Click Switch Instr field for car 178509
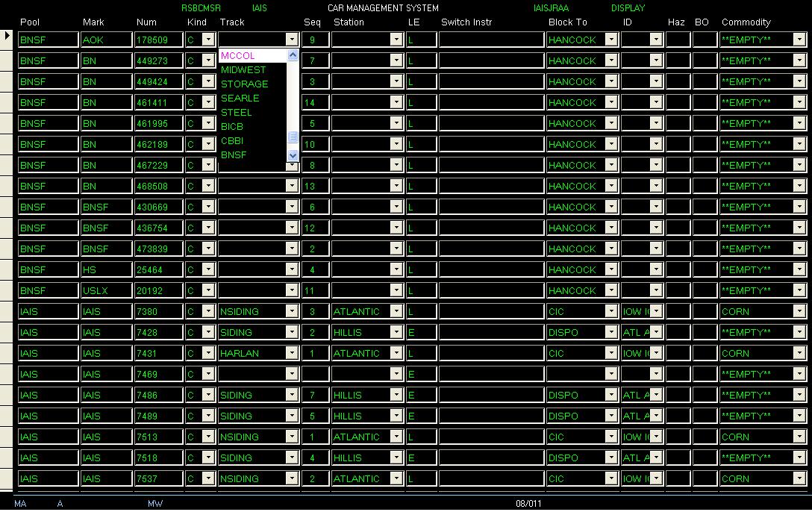This screenshot has width=812, height=512. pos(491,40)
